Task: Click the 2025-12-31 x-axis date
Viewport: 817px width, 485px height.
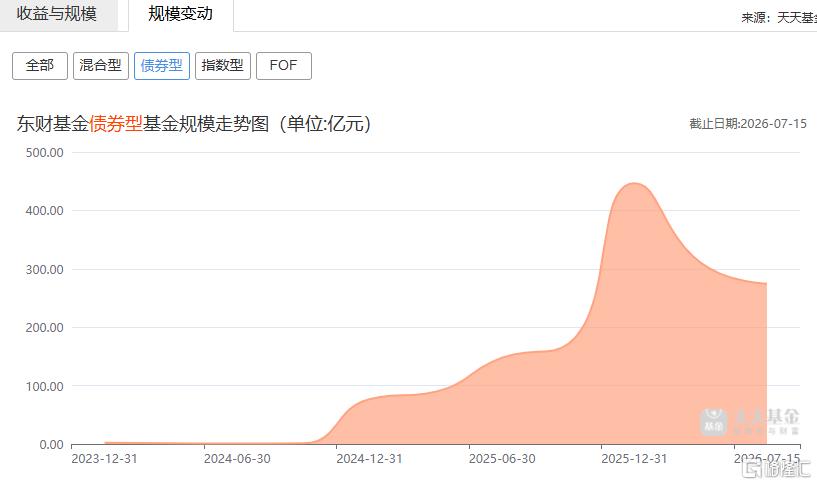Action: [634, 459]
